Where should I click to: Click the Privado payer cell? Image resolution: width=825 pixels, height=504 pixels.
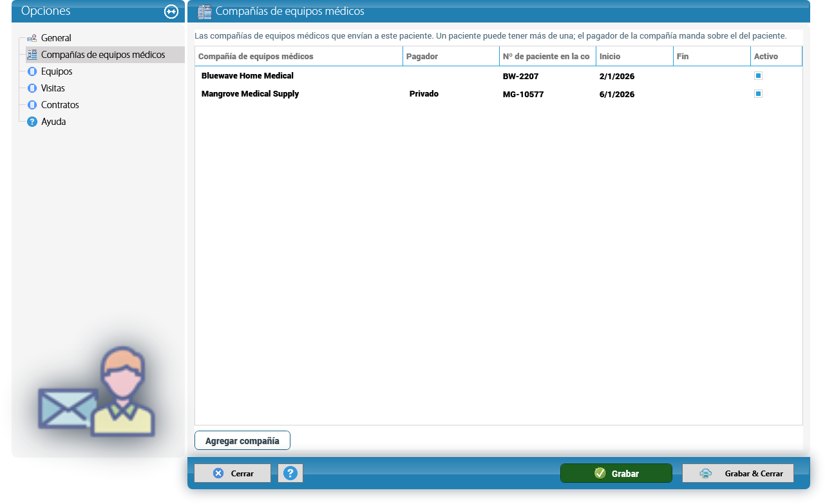pyautogui.click(x=424, y=94)
